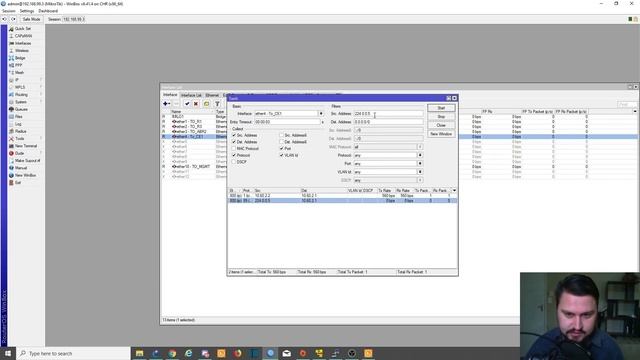Open Make Supout.rif in the sidebar
The image size is (640, 360).
tap(27, 160)
